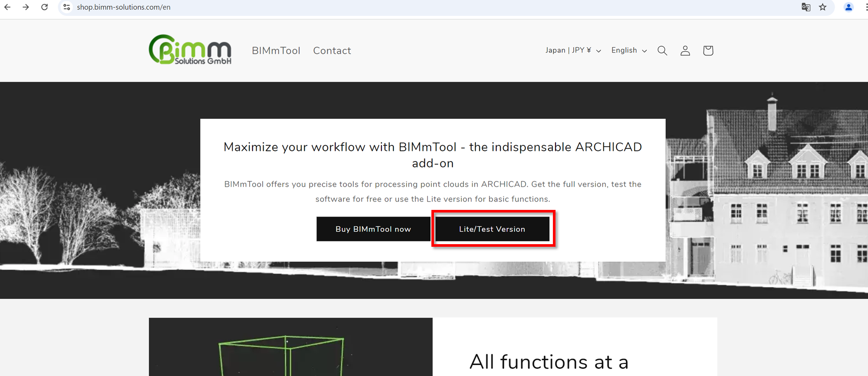The image size is (868, 376).
Task: Expand the Japan | JPY ¥ country selector
Action: point(573,50)
